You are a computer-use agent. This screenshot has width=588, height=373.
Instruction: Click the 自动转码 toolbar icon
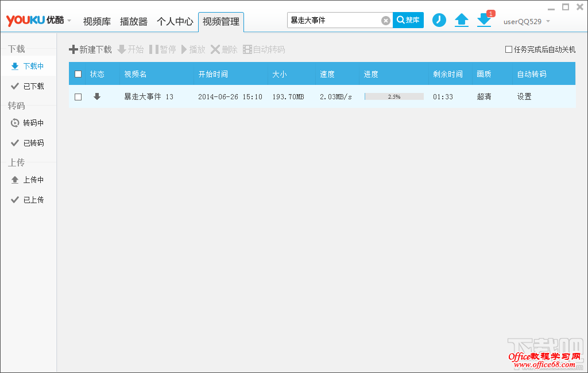point(247,50)
